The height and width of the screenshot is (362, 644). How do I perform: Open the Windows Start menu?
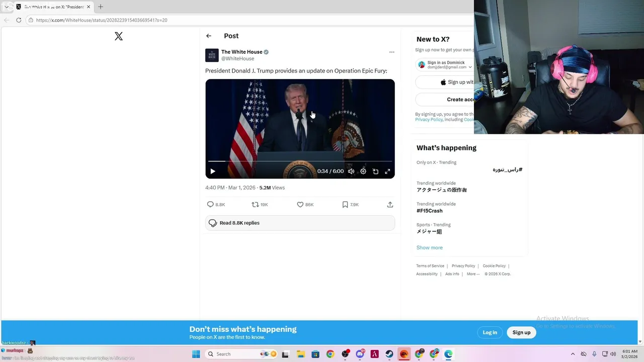pos(196,354)
